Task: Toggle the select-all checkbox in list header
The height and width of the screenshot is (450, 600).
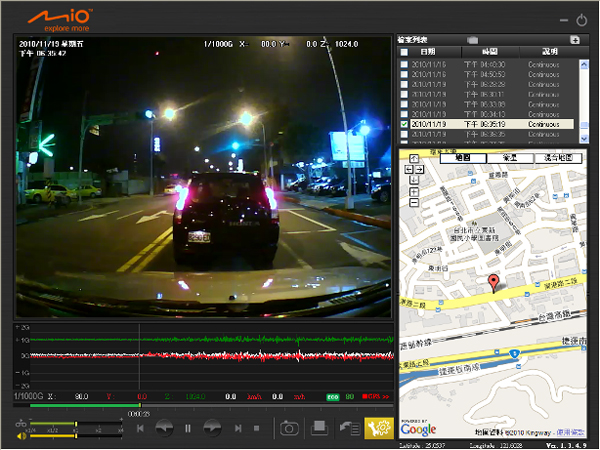Action: (x=404, y=52)
